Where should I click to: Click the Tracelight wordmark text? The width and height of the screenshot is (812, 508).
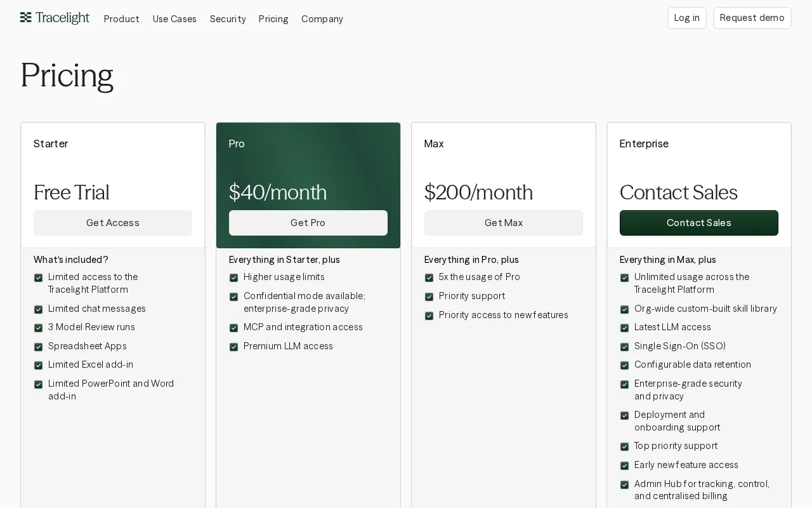[62, 18]
